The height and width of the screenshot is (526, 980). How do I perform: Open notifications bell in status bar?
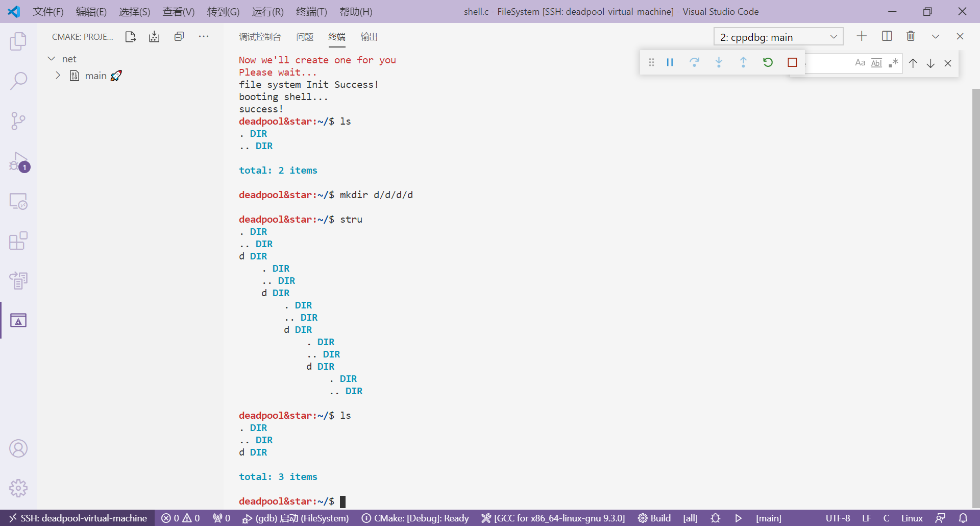(963, 518)
